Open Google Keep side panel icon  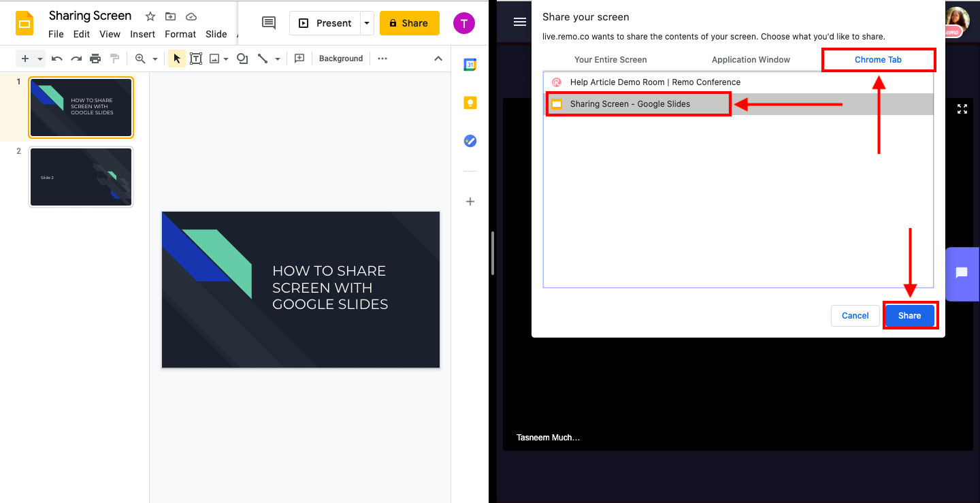pyautogui.click(x=470, y=103)
